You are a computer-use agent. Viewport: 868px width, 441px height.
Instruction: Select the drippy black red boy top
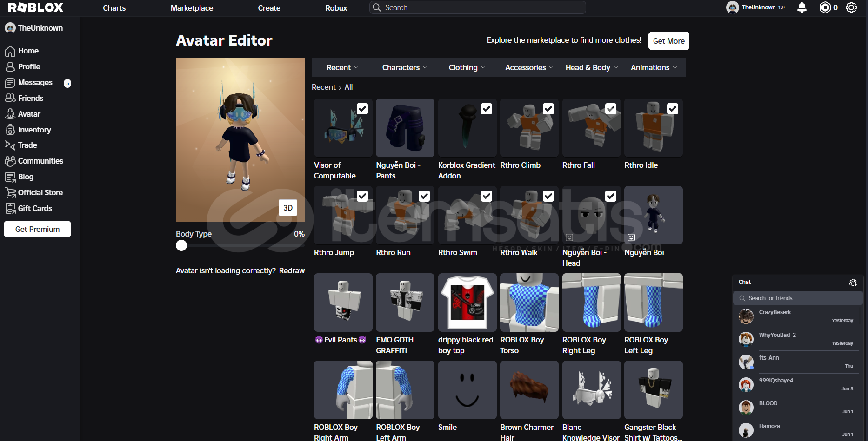point(467,303)
